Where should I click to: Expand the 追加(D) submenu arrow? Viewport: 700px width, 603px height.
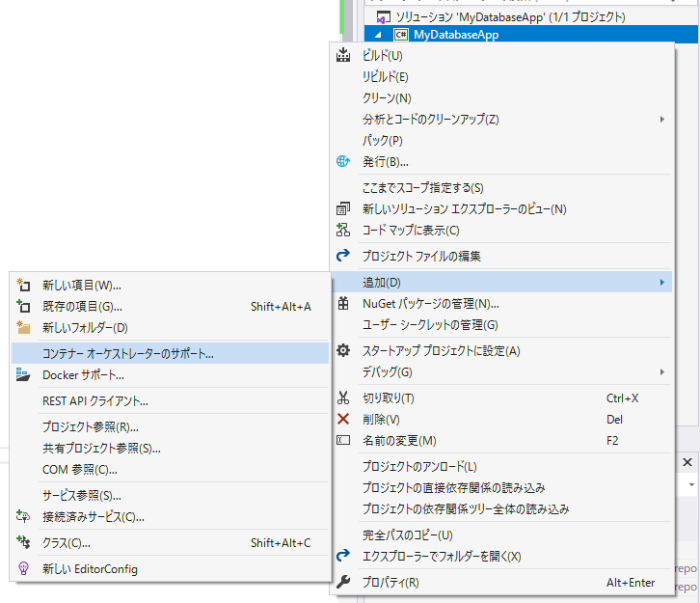662,283
